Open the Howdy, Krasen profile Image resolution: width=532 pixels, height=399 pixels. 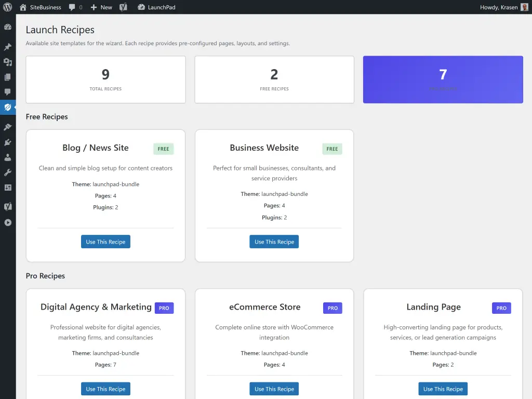coord(500,7)
